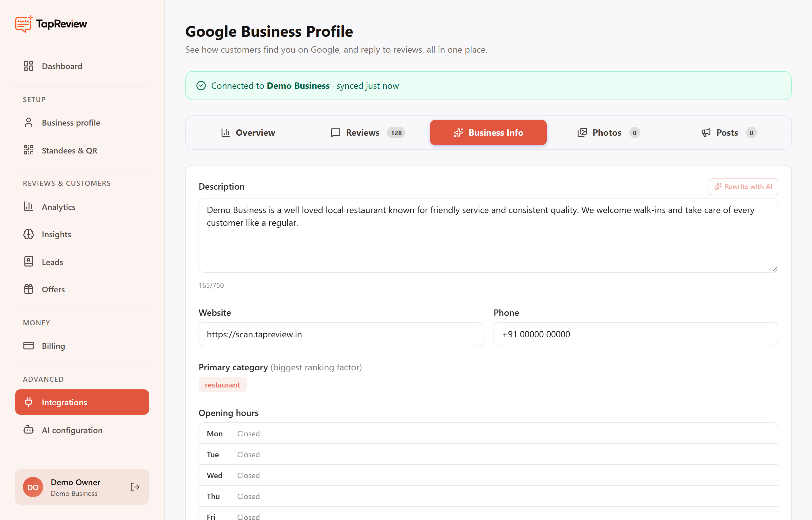Click the Posts tab megaphone icon
The height and width of the screenshot is (520, 812).
click(x=706, y=133)
